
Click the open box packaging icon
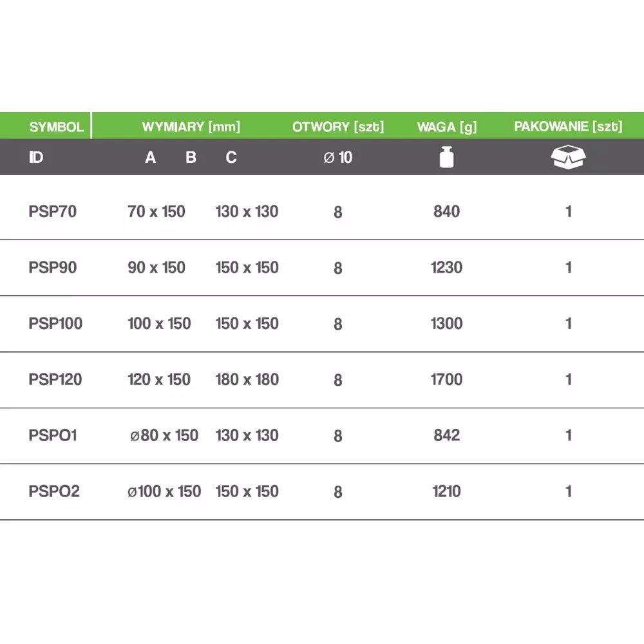pyautogui.click(x=569, y=157)
